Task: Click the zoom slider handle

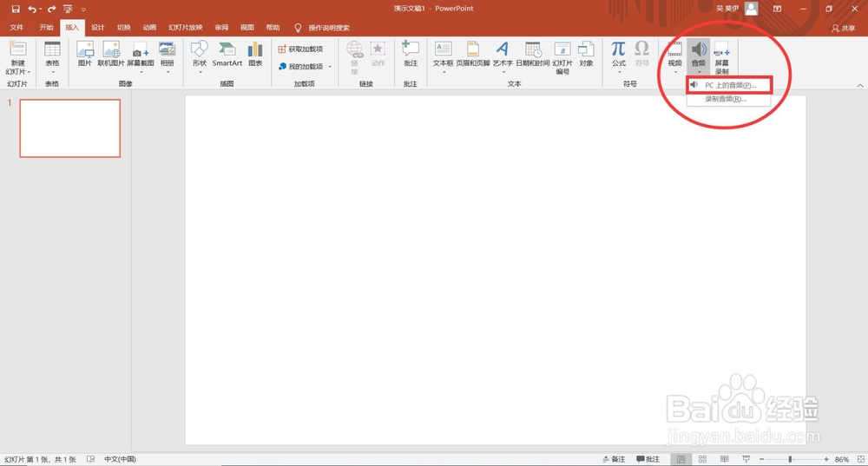Action: coord(791,459)
